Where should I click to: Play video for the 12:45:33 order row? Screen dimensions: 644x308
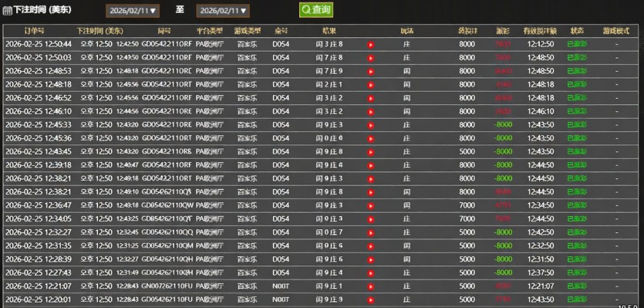[371, 125]
